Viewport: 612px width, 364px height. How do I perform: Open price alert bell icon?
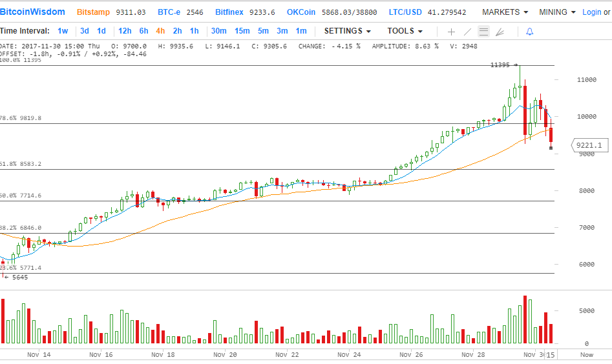tap(529, 32)
